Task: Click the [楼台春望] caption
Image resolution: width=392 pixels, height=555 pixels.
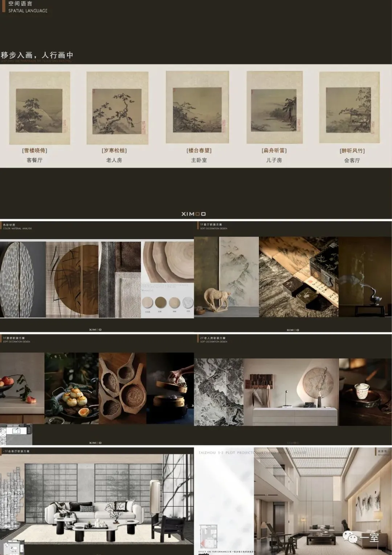Action: point(199,150)
